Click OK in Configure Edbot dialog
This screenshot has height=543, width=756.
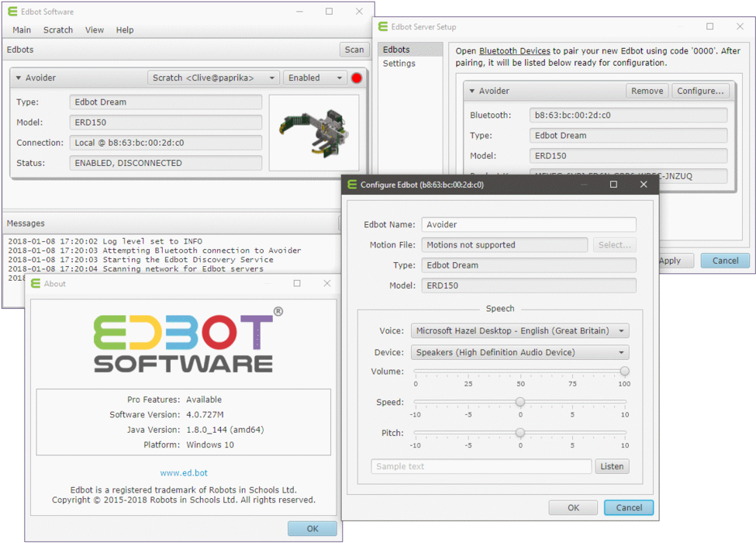point(573,507)
